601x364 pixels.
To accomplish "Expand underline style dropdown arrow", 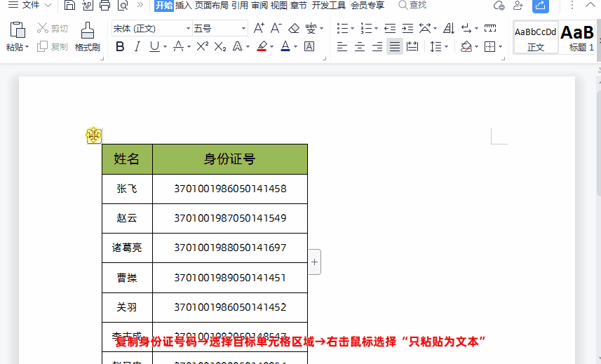I will coord(166,47).
